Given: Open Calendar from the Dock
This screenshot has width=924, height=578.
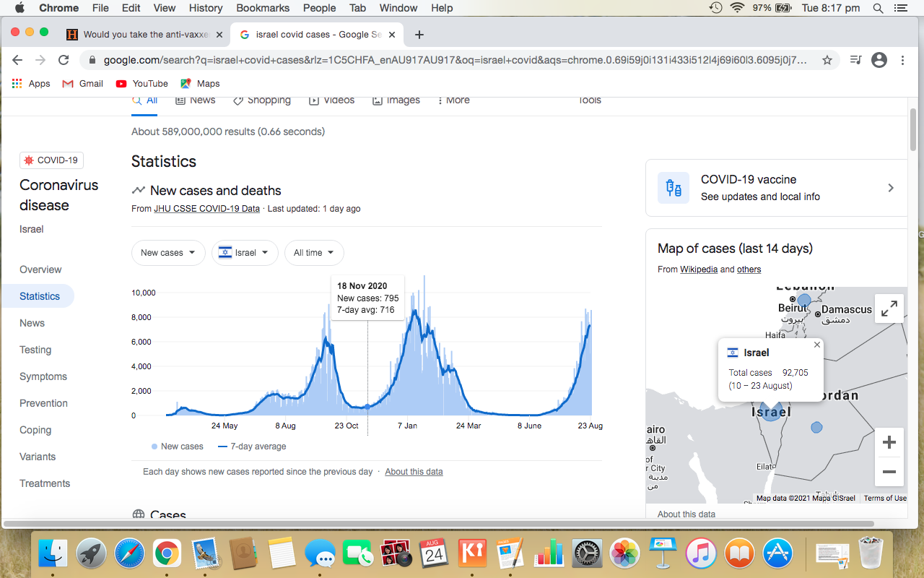Looking at the screenshot, I should pos(434,554).
